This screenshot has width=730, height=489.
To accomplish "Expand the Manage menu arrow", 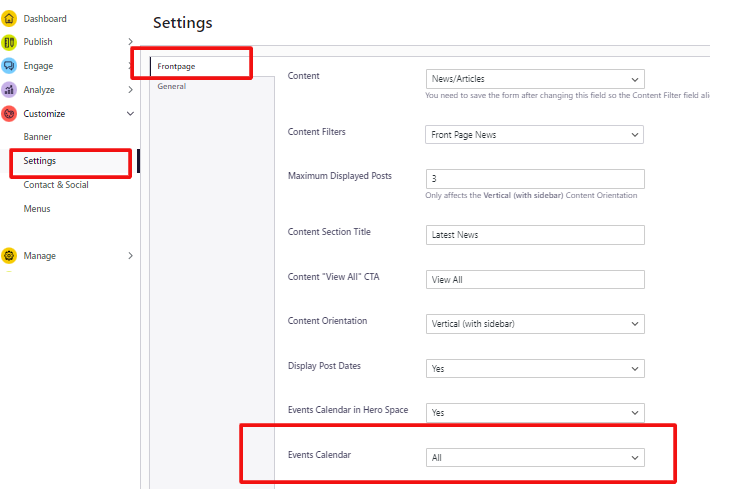I will [x=130, y=256].
